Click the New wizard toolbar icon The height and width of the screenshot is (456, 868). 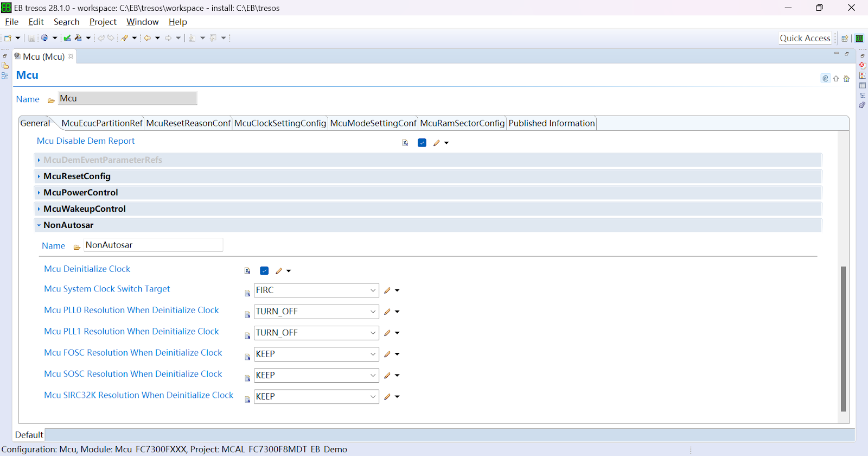(x=8, y=38)
